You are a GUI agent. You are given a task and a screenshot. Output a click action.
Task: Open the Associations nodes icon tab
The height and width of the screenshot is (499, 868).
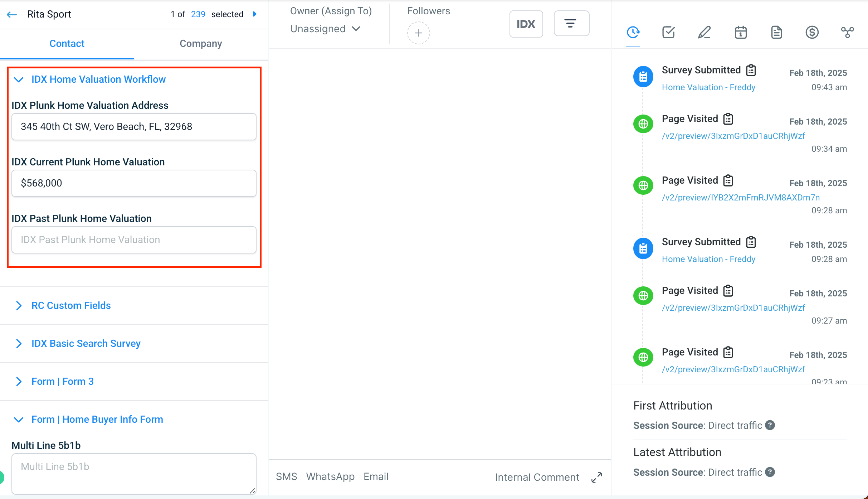pos(847,33)
